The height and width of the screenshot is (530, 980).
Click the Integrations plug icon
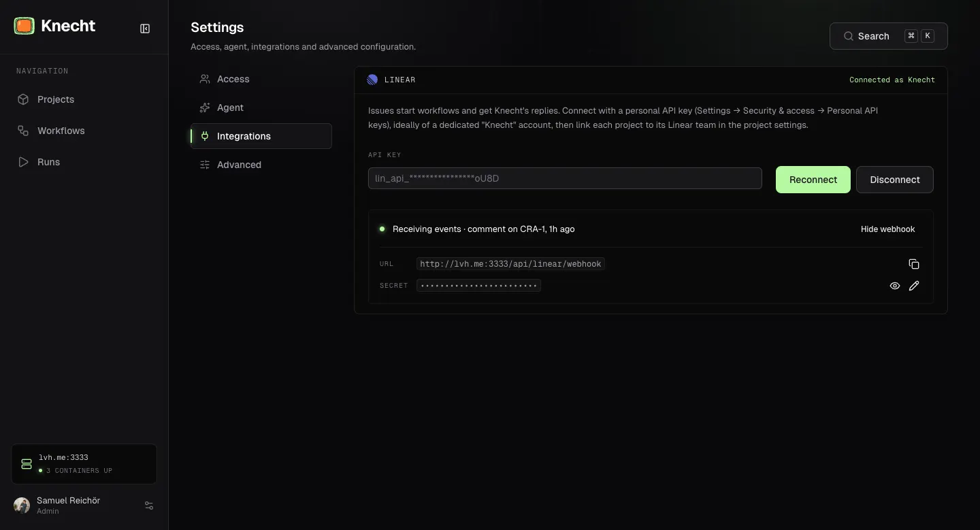pos(205,136)
